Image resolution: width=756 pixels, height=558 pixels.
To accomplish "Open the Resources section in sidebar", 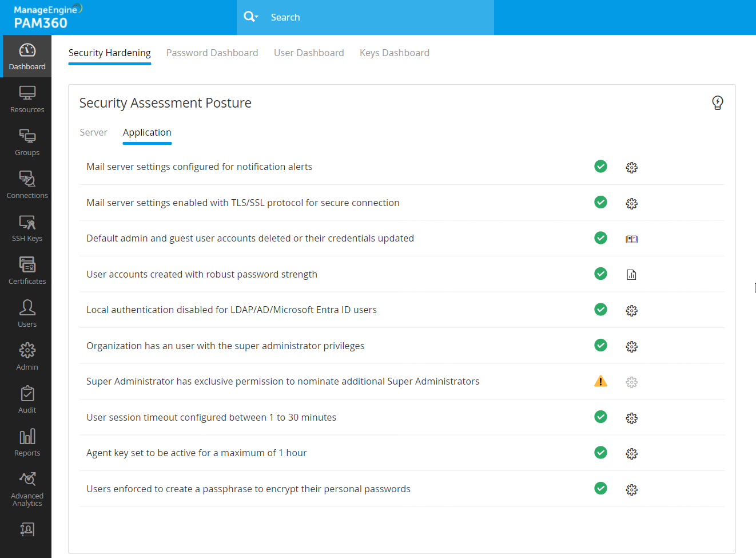I will click(x=27, y=99).
